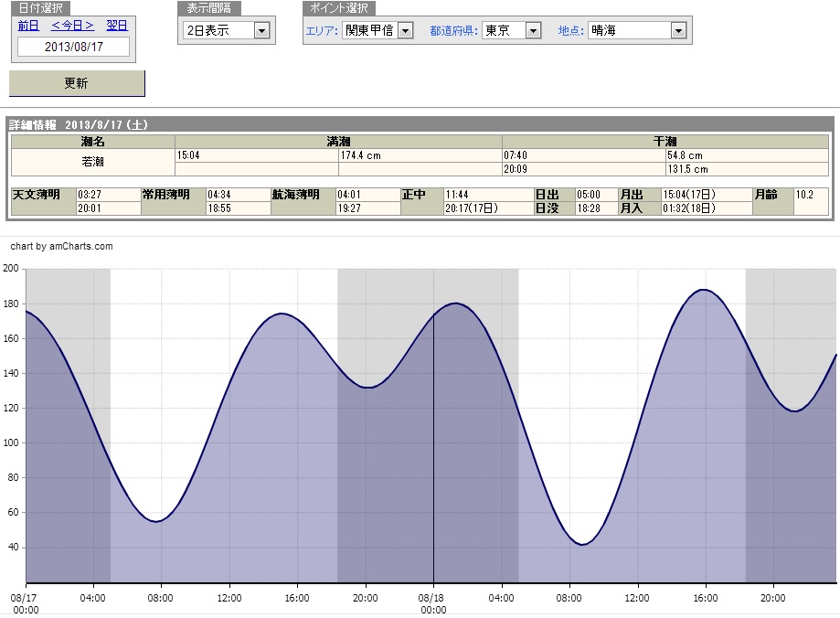Click the 08/18 00:00 axis label
The height and width of the screenshot is (618, 840).
click(433, 603)
